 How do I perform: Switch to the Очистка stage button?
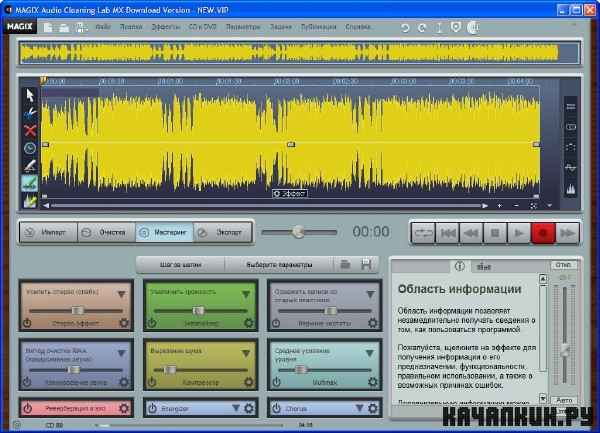(106, 232)
